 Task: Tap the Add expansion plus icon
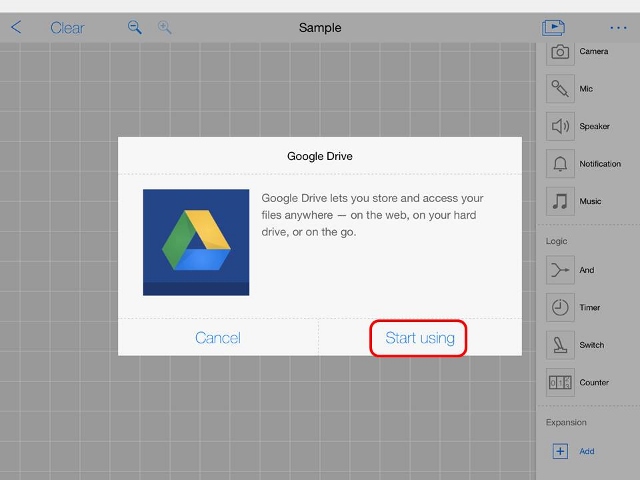click(x=560, y=451)
